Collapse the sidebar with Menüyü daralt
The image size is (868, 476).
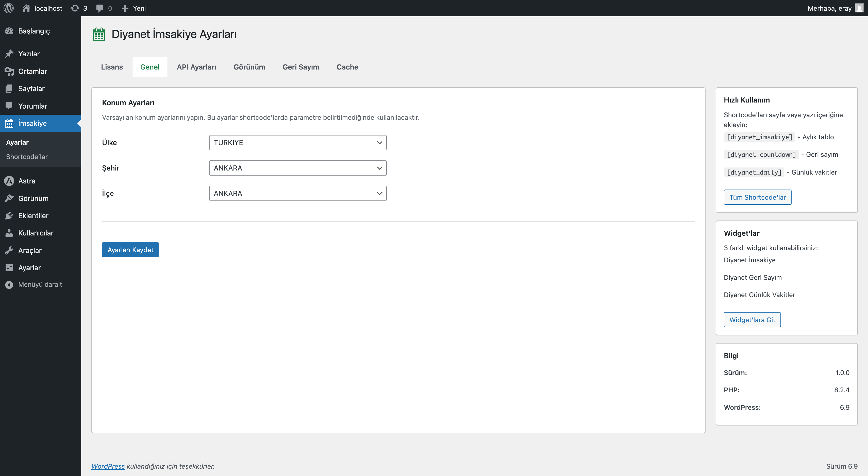coord(40,285)
